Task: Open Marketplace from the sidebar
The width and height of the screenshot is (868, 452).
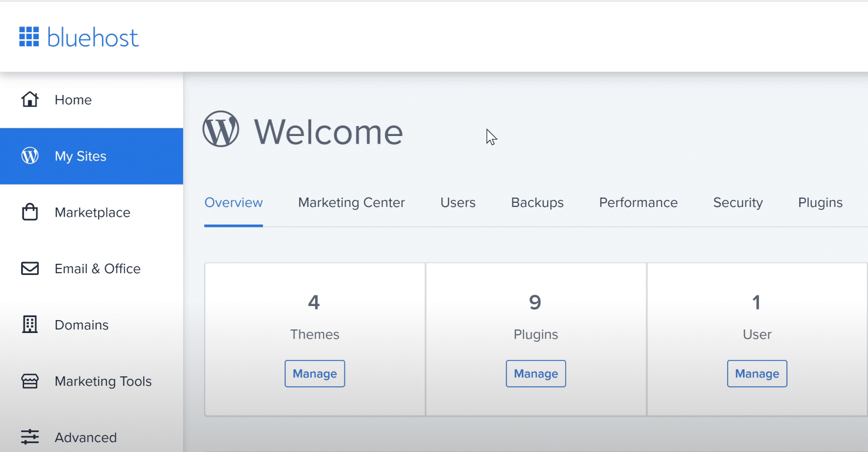Action: click(92, 212)
